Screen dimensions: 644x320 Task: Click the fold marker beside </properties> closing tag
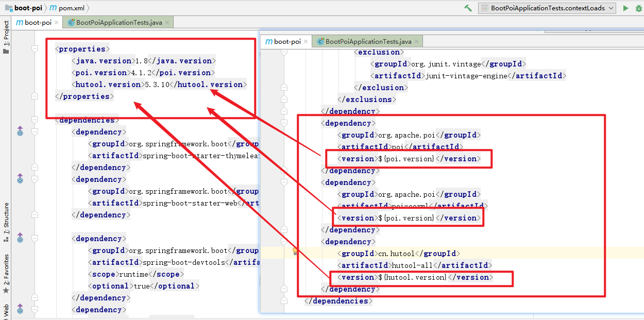(x=35, y=96)
